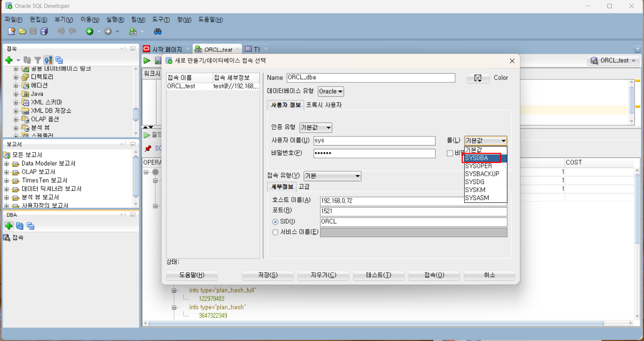This screenshot has height=341, width=644.
Task: Close the new connection dialog with X
Action: click(x=512, y=61)
